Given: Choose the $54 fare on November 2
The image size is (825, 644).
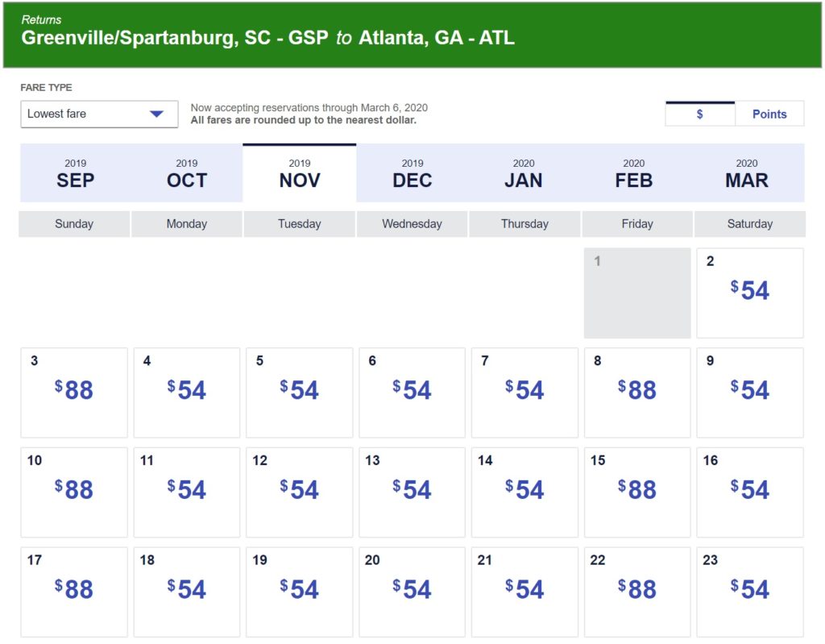Looking at the screenshot, I should 750,292.
